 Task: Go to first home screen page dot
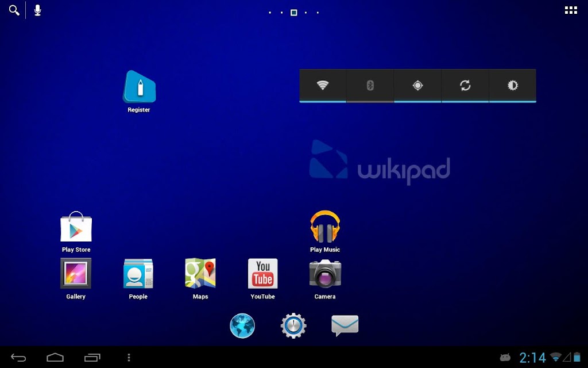pos(270,13)
